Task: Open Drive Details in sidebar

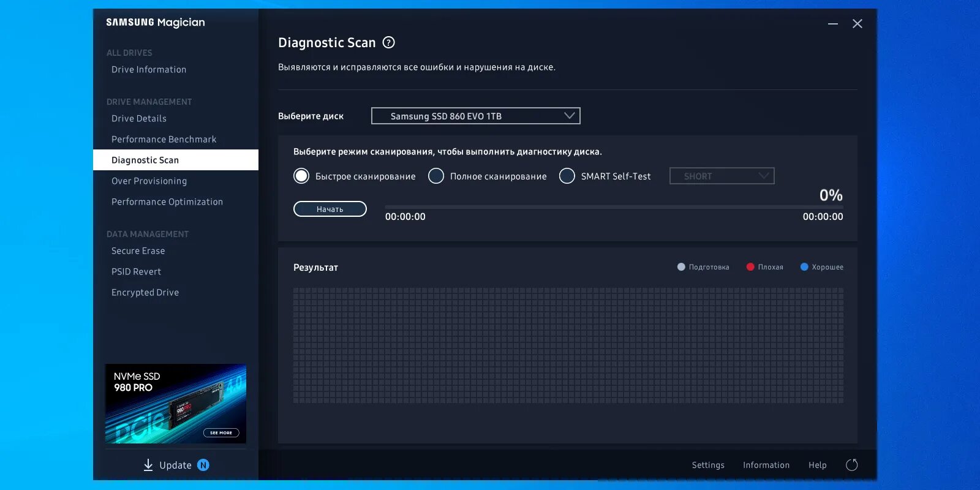Action: tap(139, 118)
